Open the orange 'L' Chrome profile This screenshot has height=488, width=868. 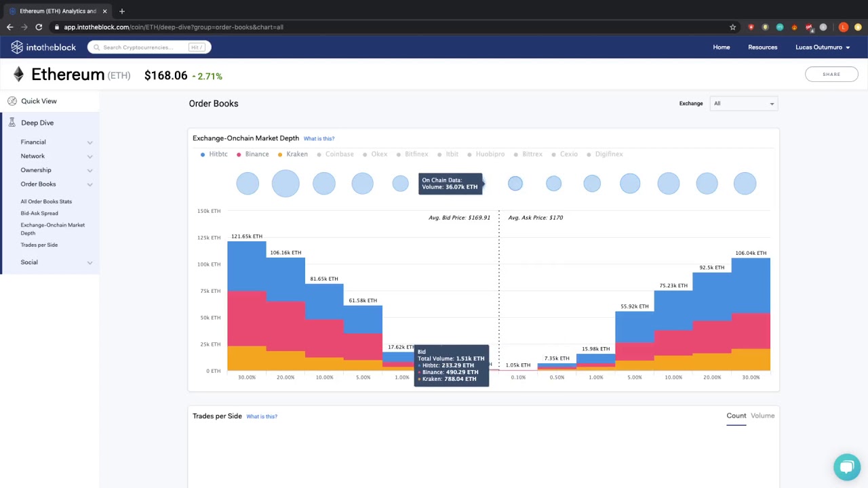(844, 27)
